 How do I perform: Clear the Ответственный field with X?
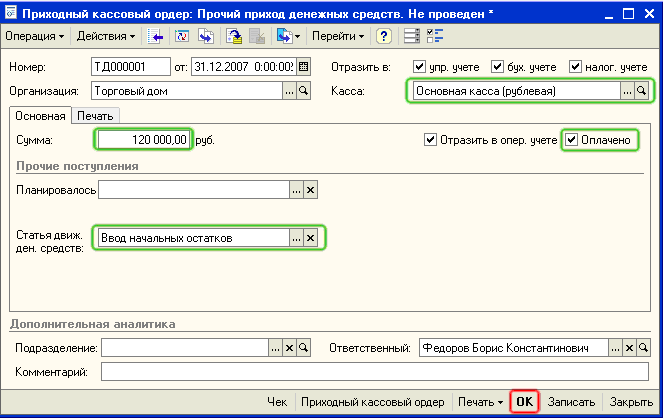click(629, 348)
